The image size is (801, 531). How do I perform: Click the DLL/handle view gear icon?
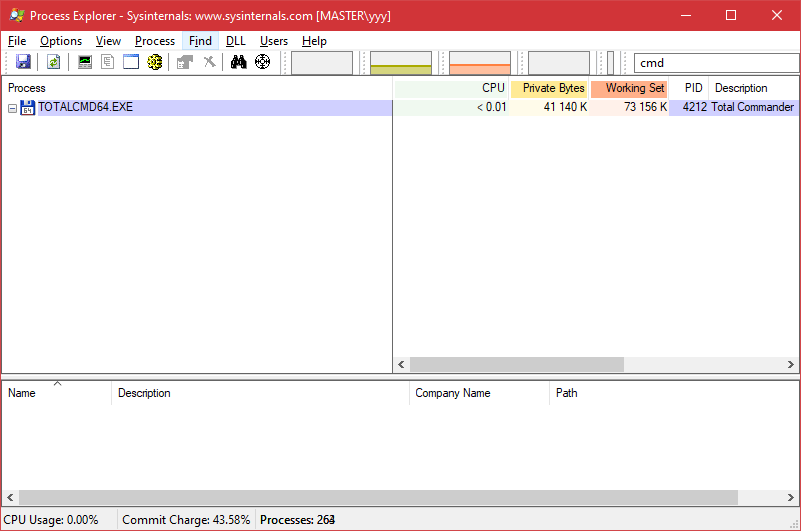(x=155, y=62)
